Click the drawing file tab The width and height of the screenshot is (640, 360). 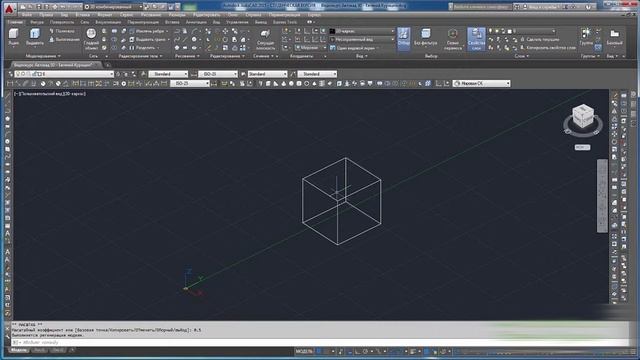click(56, 65)
